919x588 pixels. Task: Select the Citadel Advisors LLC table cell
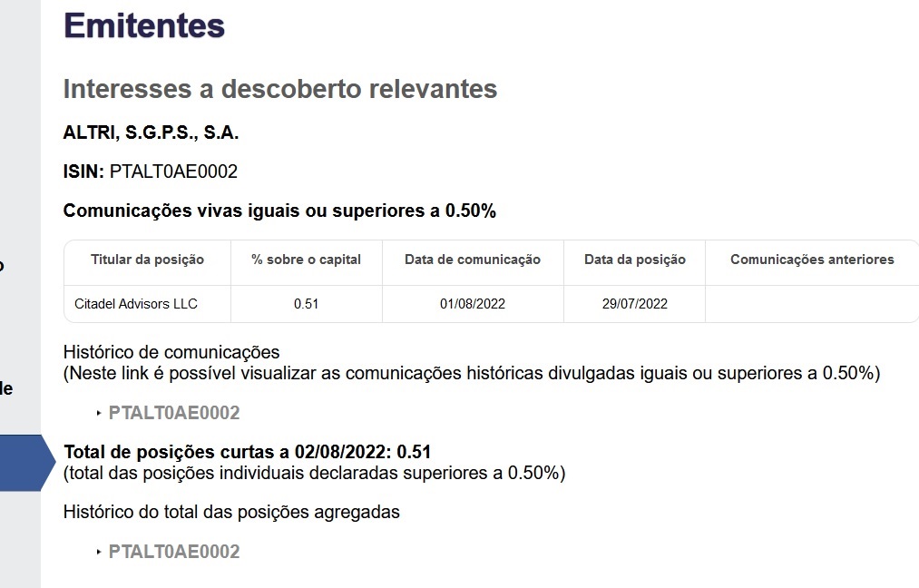point(136,304)
